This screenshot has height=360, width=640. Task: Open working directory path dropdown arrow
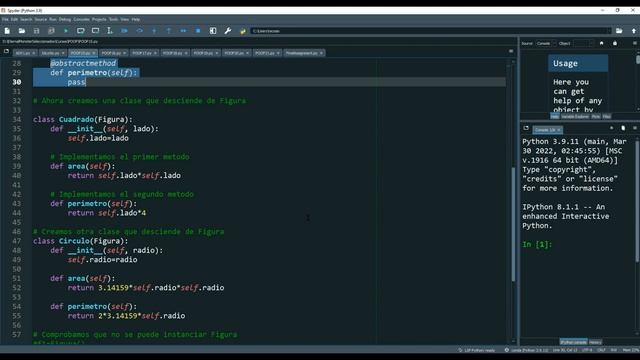pyautogui.click(x=609, y=31)
